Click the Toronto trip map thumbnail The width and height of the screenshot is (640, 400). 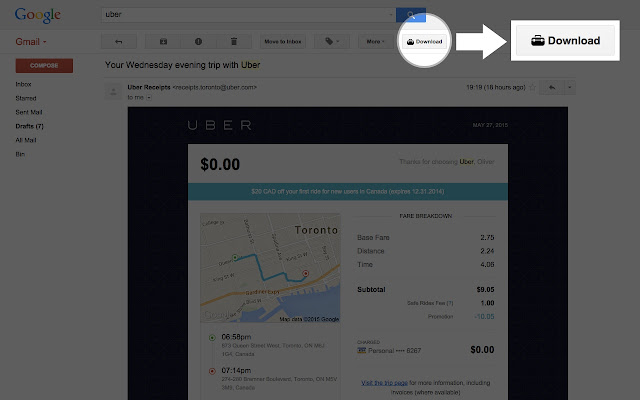coord(270,268)
